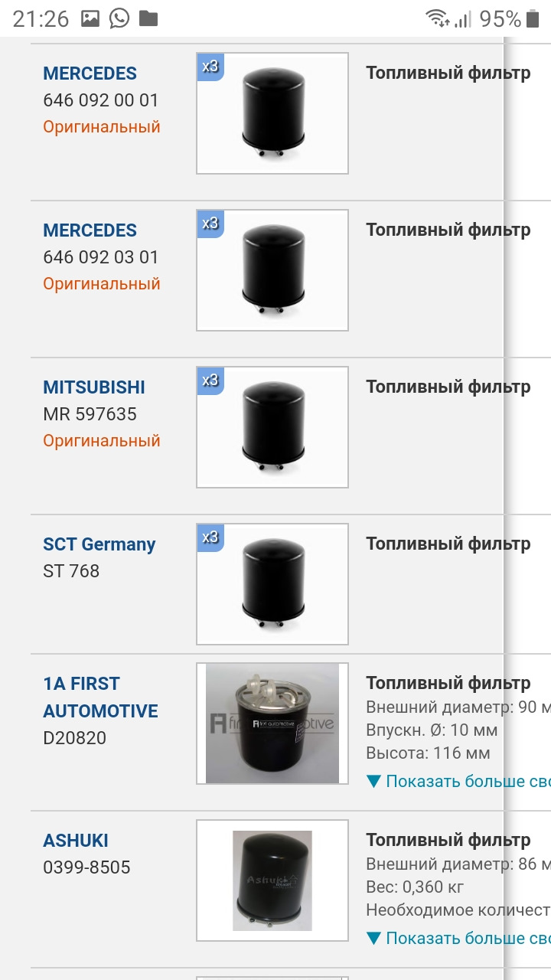551x980 pixels.
Task: View the SCT Germany ST 768 filter image
Action: [272, 586]
